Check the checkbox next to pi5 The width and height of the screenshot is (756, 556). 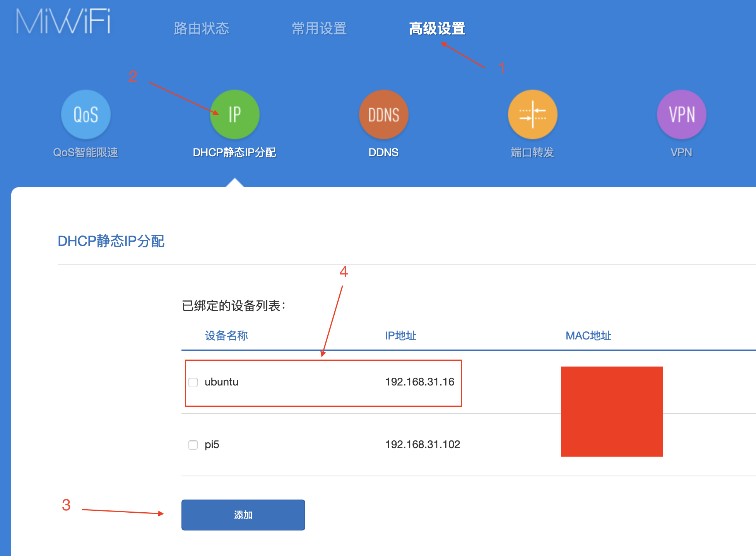pyautogui.click(x=193, y=445)
